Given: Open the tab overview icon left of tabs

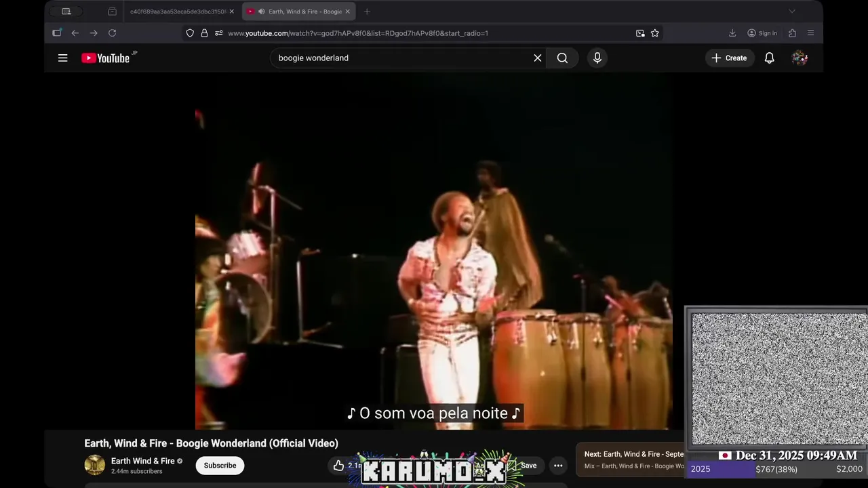Looking at the screenshot, I should point(112,12).
